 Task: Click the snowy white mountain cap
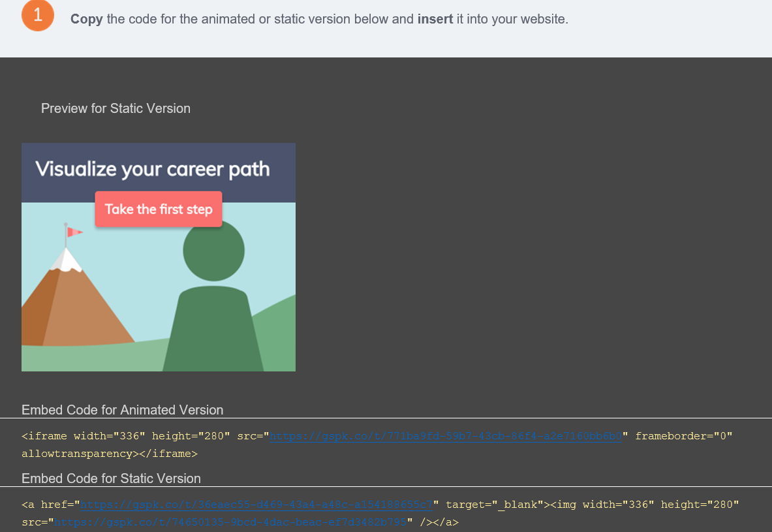[67, 260]
